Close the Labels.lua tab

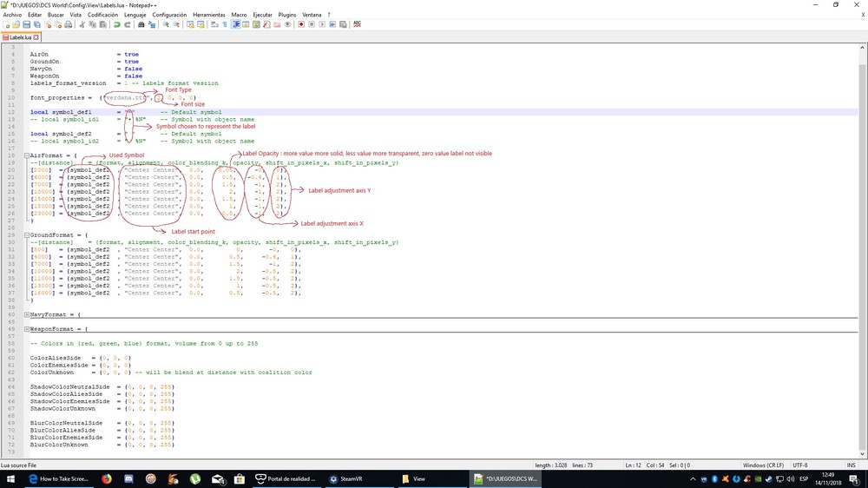point(36,38)
